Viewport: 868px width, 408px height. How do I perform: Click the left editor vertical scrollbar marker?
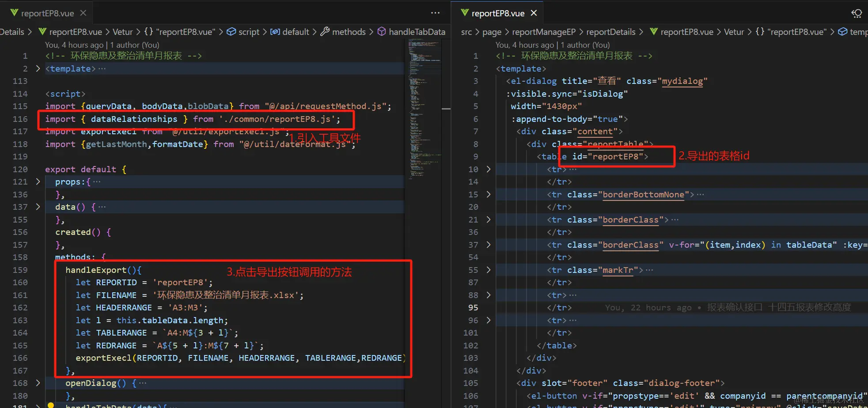pyautogui.click(x=446, y=109)
